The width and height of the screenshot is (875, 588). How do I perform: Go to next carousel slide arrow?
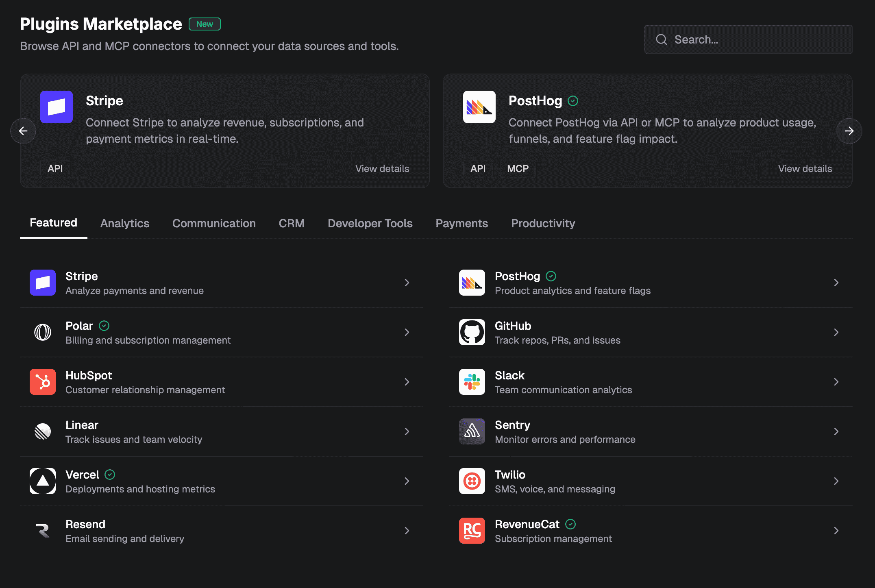[849, 131]
